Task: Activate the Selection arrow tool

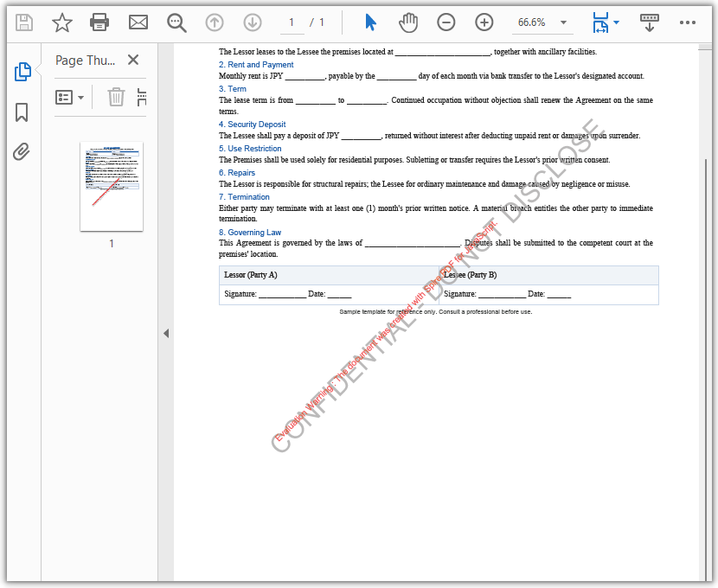Action: (370, 22)
